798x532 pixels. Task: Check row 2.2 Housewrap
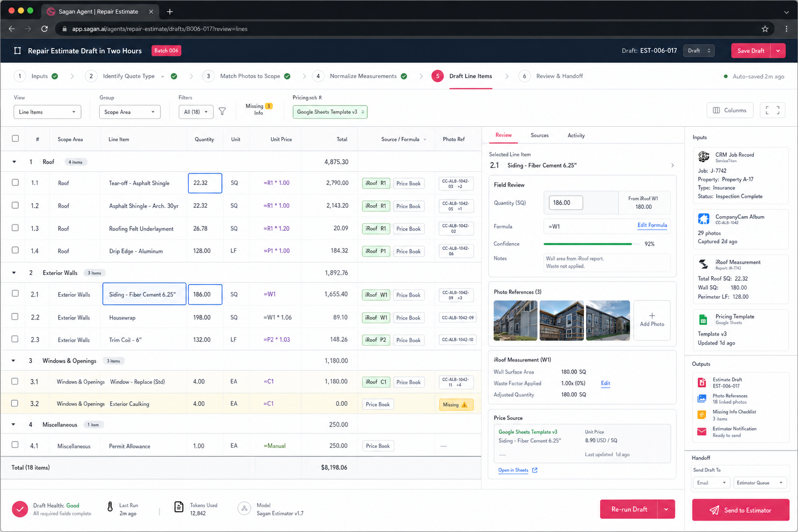[x=15, y=316]
